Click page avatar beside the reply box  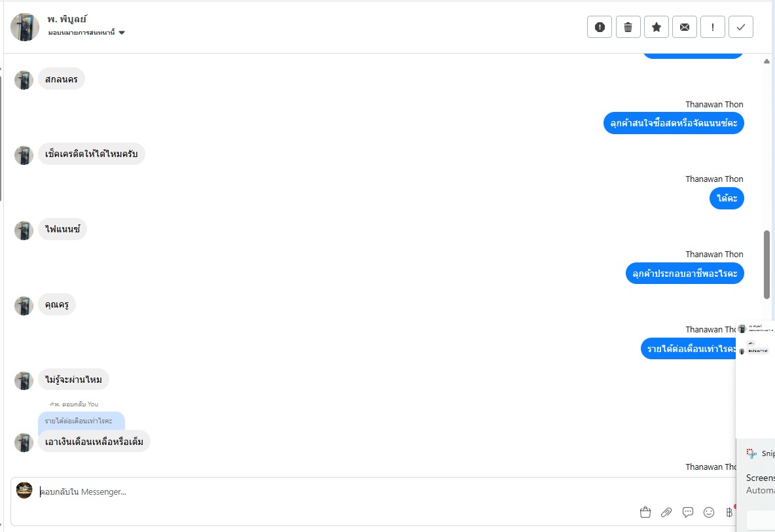[24, 490]
